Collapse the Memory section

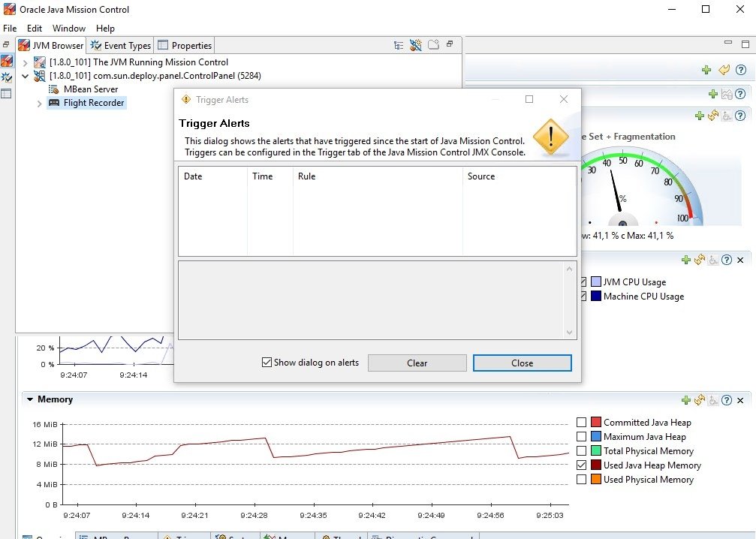pos(30,399)
